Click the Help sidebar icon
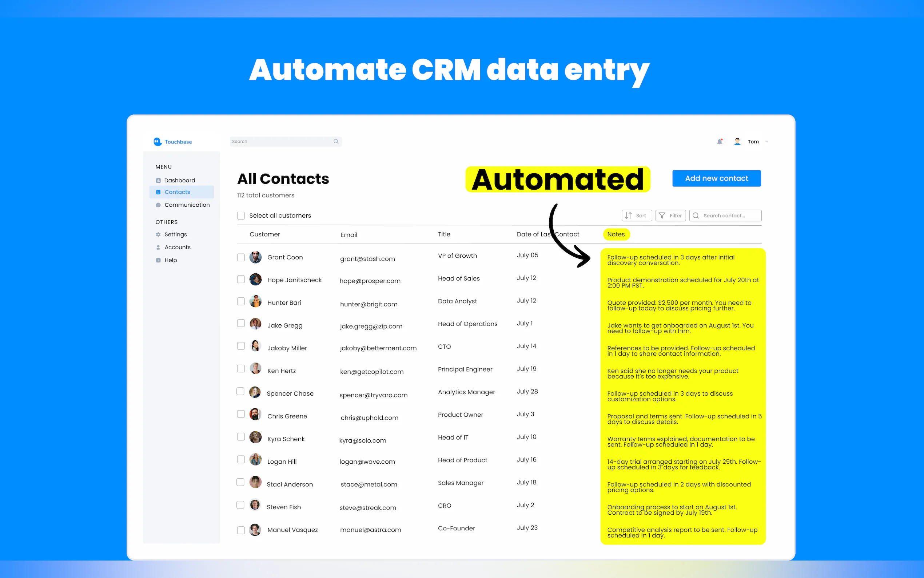Image resolution: width=924 pixels, height=578 pixels. [158, 260]
